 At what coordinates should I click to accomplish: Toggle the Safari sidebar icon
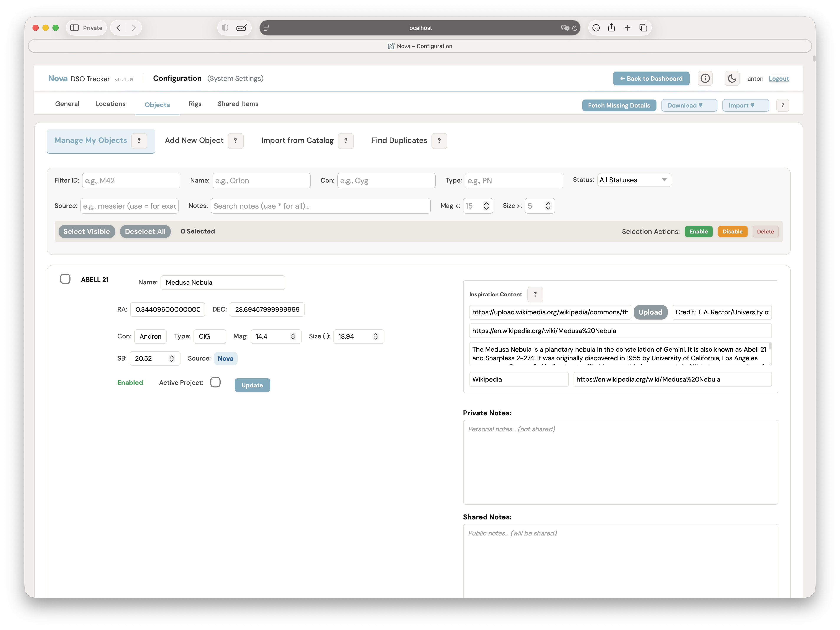coord(74,28)
